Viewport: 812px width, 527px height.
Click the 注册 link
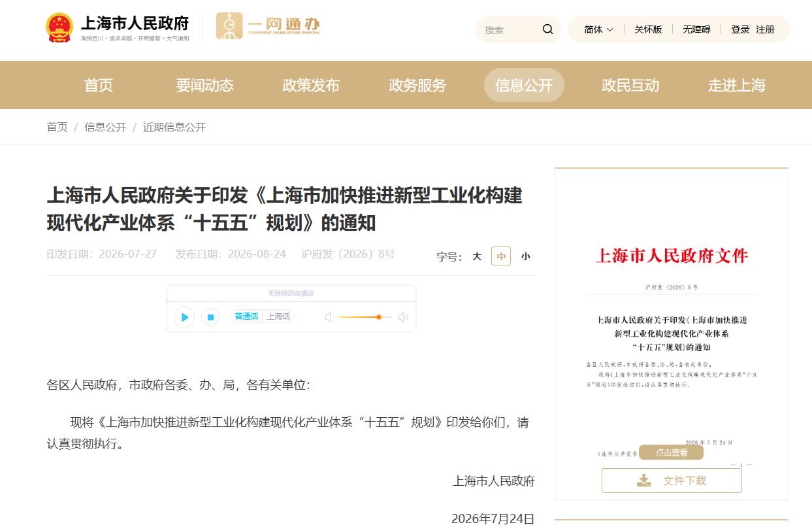[x=765, y=29]
